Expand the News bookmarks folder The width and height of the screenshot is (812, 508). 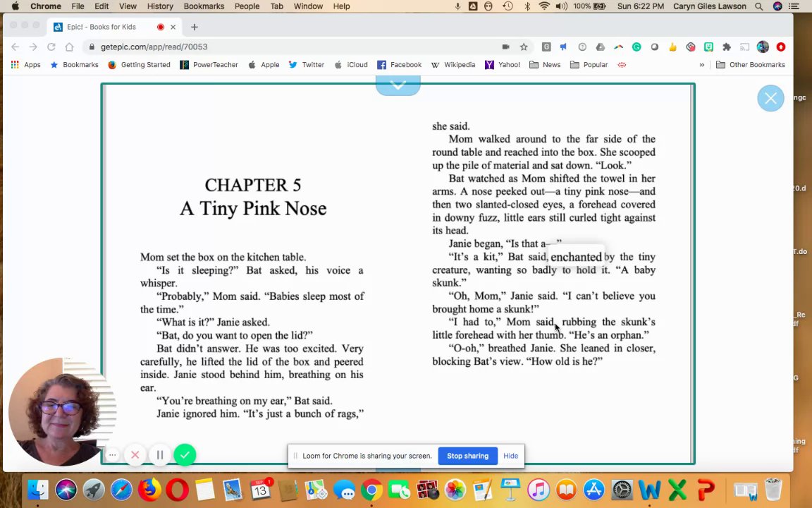(545, 65)
